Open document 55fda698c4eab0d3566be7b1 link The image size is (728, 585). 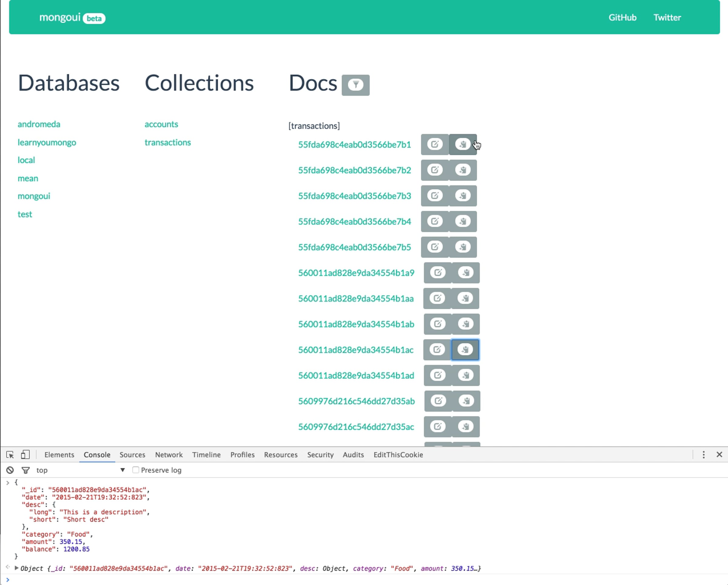point(355,144)
